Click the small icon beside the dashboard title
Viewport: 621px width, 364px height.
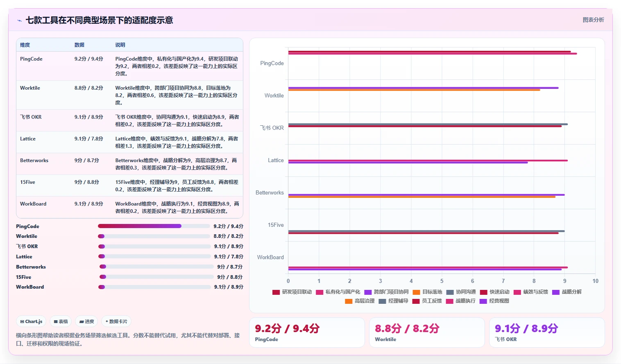tap(19, 20)
